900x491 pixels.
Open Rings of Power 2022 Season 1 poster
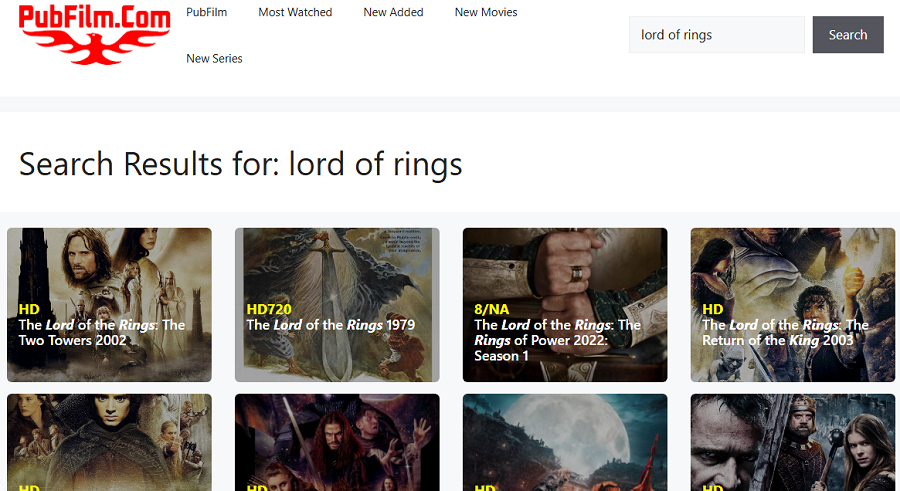coord(565,304)
